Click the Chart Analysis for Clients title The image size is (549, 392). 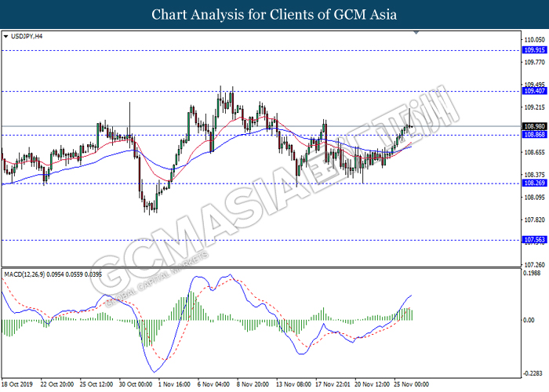(274, 15)
